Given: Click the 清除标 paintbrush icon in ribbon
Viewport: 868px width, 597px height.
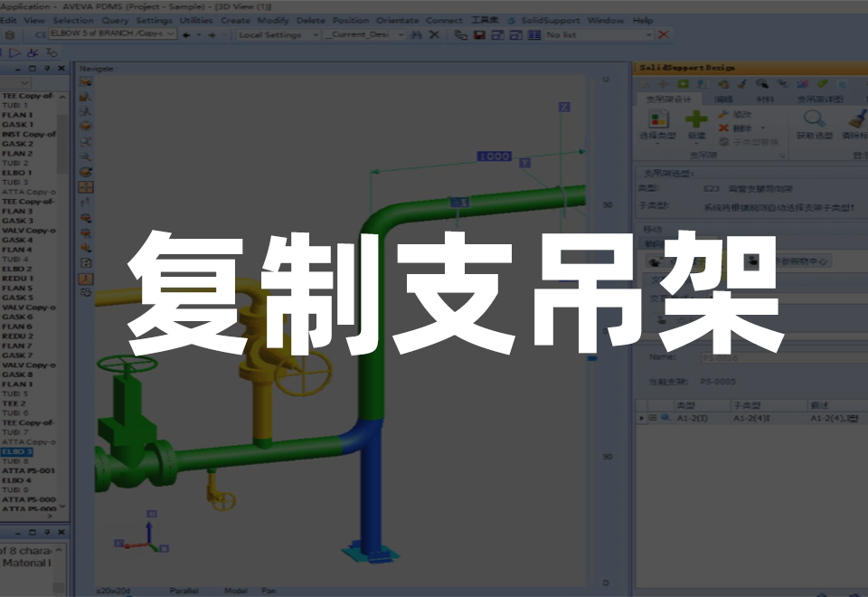Looking at the screenshot, I should point(857,118).
